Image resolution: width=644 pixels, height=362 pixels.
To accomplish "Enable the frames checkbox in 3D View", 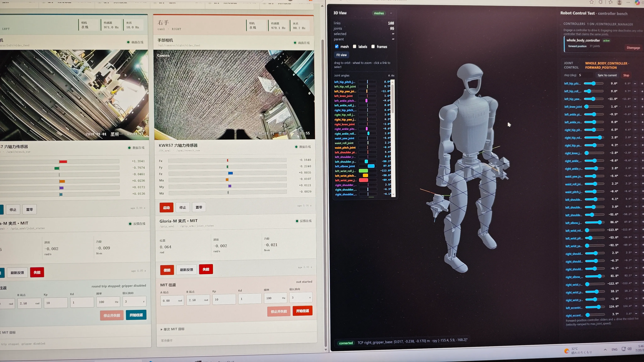I will pyautogui.click(x=373, y=47).
